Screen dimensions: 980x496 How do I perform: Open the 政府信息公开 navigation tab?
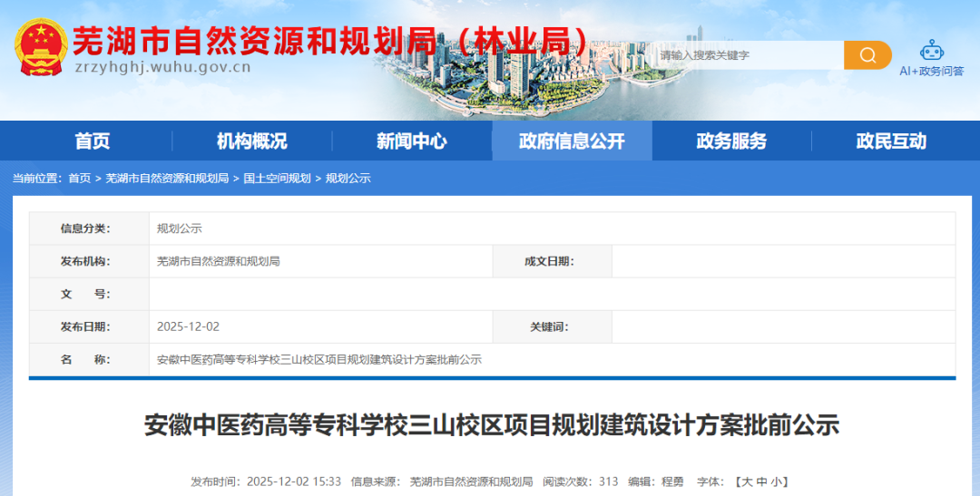[572, 141]
